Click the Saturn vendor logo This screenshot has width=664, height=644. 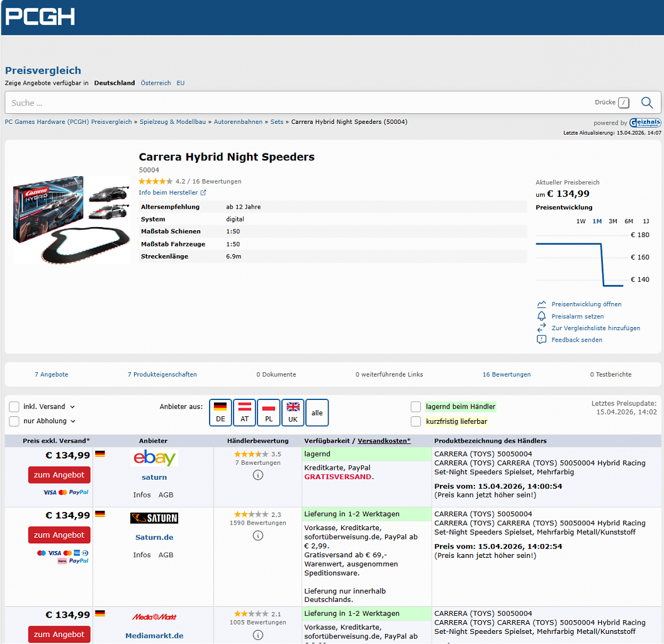tap(154, 518)
